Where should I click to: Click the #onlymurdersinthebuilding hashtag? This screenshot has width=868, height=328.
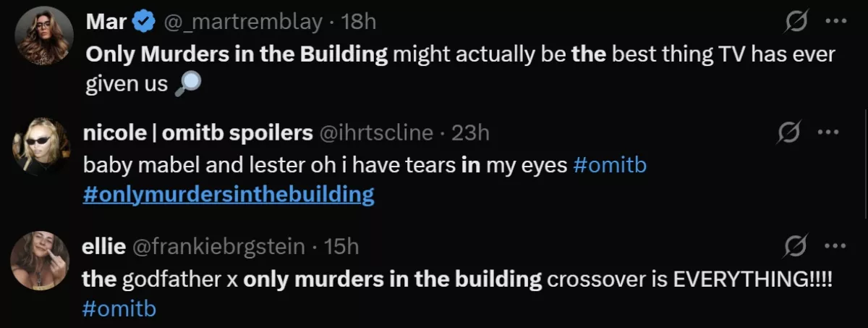tap(229, 194)
